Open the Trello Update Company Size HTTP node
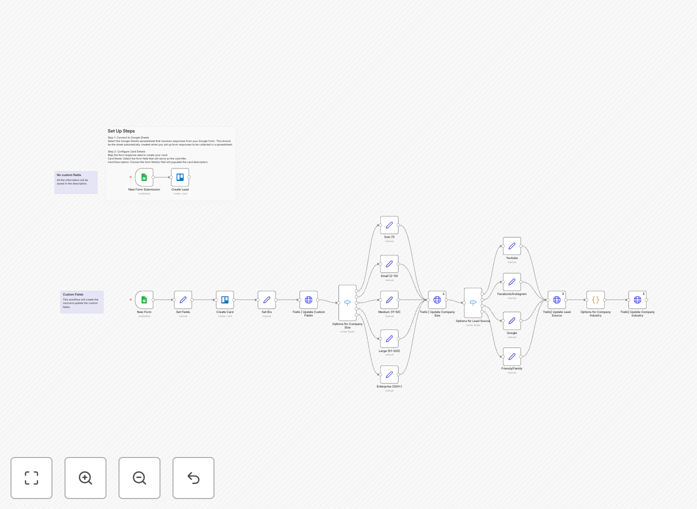 click(x=437, y=300)
